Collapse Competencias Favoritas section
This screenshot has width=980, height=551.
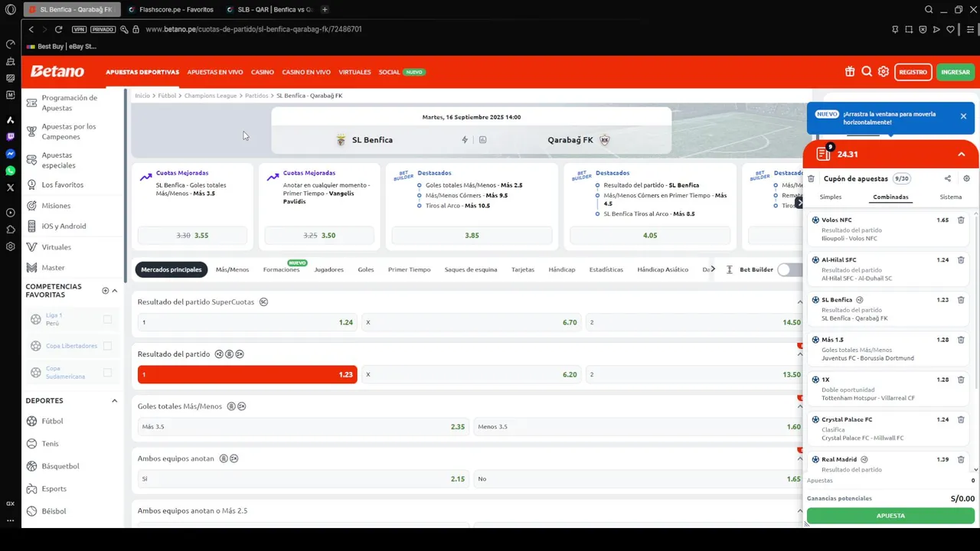(x=115, y=291)
